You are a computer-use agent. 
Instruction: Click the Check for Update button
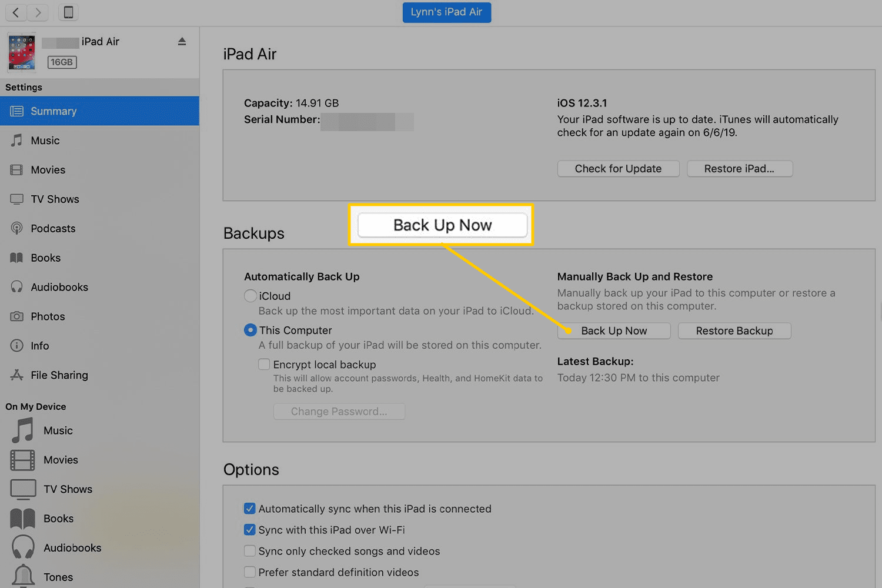(618, 169)
